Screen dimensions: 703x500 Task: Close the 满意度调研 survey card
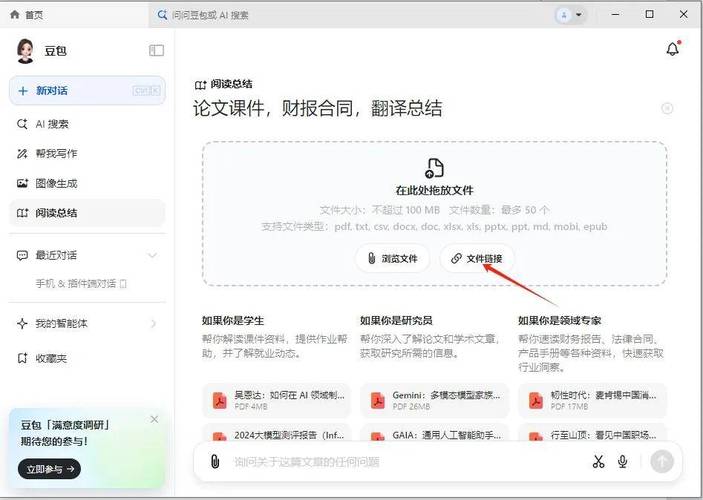click(154, 419)
